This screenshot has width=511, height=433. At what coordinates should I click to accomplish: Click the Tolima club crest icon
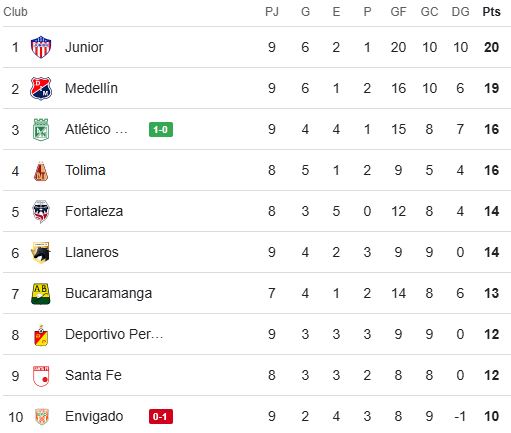(41, 171)
